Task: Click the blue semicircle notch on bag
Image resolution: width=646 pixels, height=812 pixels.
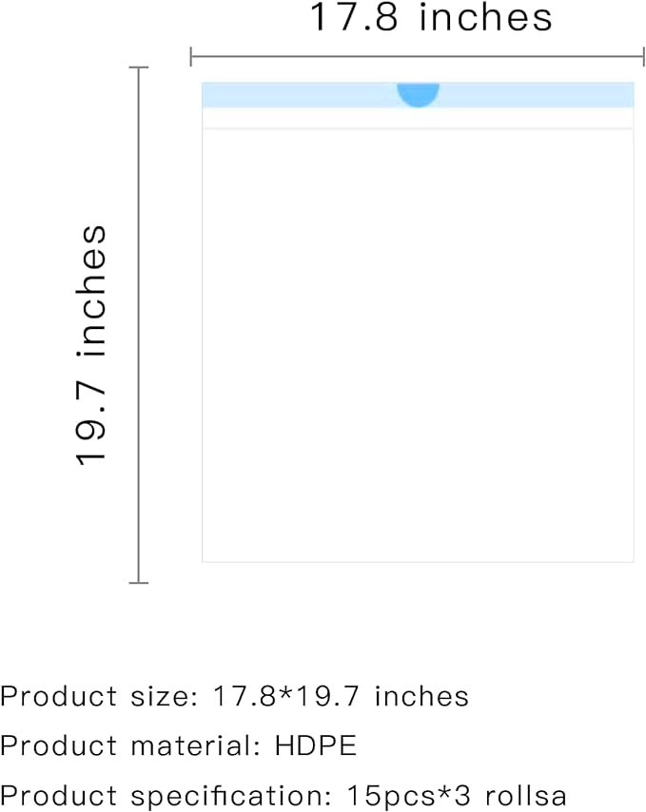Action: click(418, 94)
